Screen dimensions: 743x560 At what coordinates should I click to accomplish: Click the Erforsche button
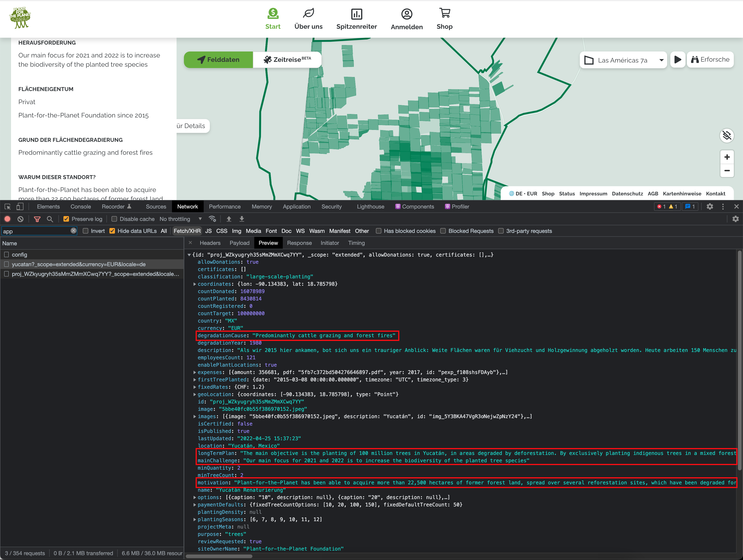pos(710,60)
